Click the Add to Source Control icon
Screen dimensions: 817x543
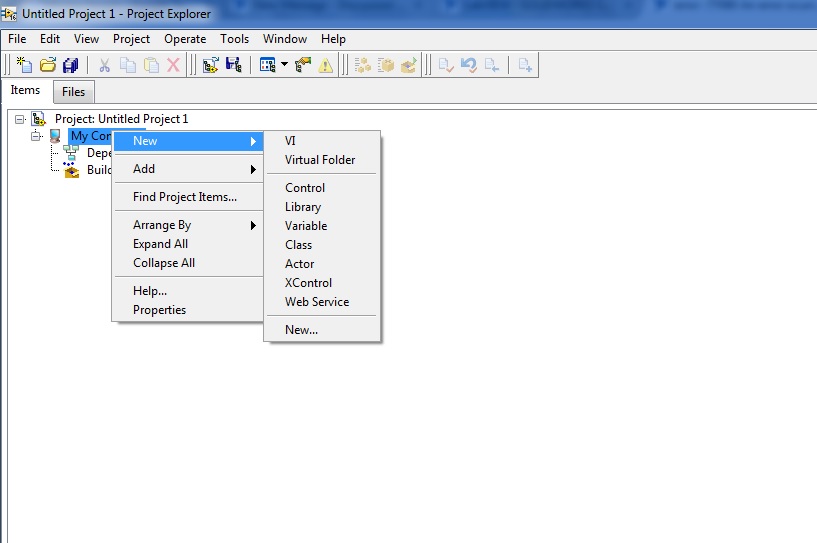pos(525,65)
